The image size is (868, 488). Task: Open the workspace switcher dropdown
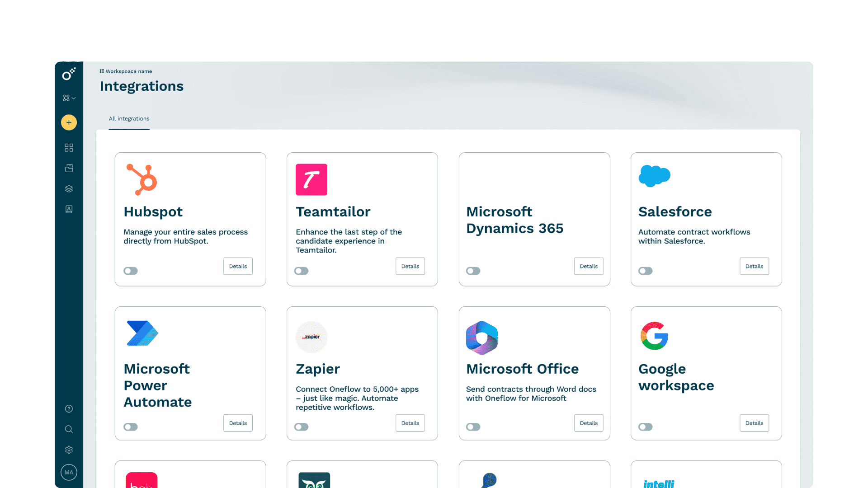pyautogui.click(x=69, y=98)
